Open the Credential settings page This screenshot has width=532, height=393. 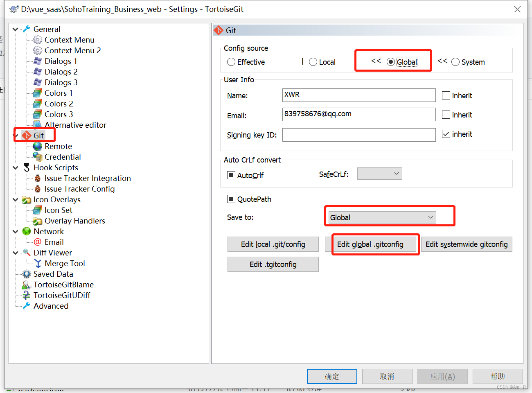pyautogui.click(x=63, y=157)
